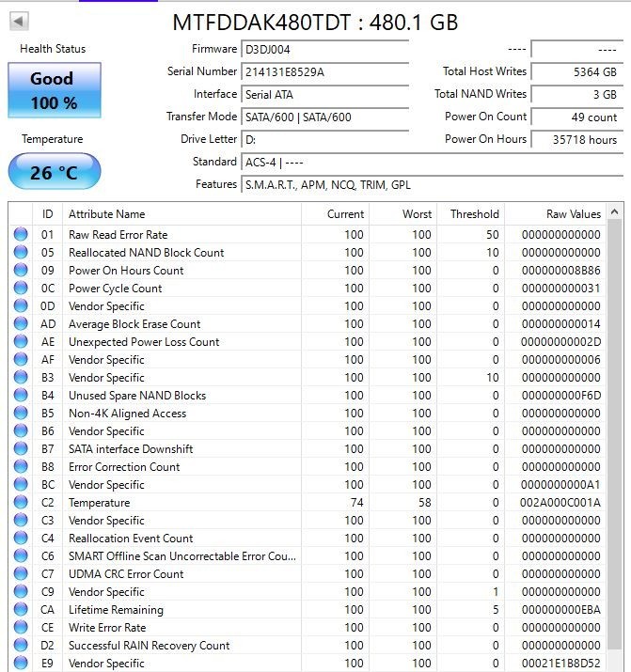This screenshot has width=631, height=672.
Task: Select the Lifetime Remaining attribute name
Action: click(x=117, y=609)
